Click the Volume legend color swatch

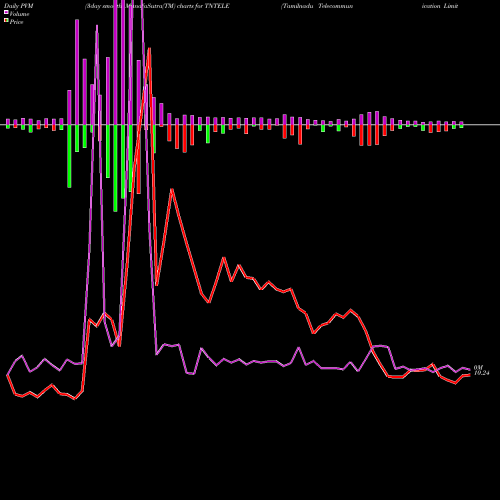[6, 12]
